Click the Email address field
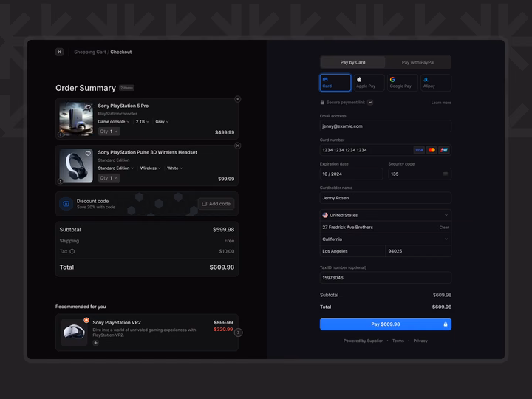532x399 pixels. click(386, 126)
